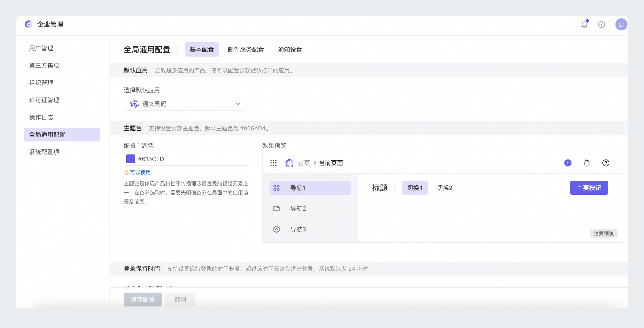Select 导航1 item in preview sidebar
644x328 pixels.
coord(310,188)
